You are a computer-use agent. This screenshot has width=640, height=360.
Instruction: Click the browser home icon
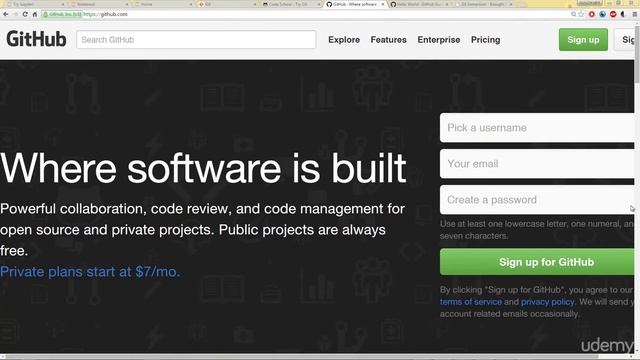(35, 14)
